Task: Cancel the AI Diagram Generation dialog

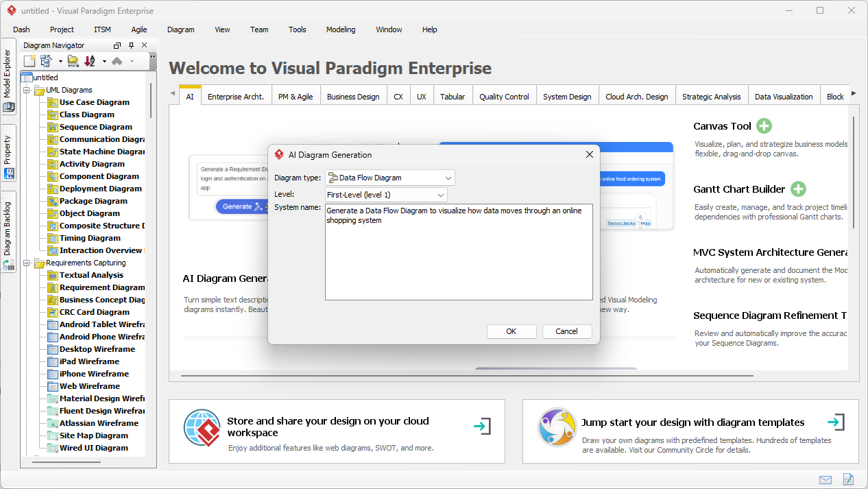Action: (x=567, y=331)
